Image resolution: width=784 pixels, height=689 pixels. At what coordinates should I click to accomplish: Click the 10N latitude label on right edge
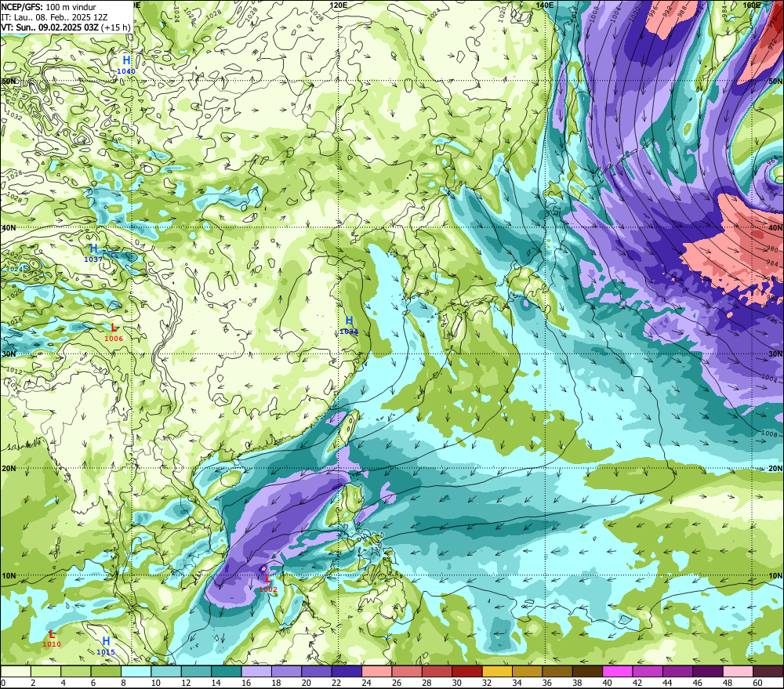pyautogui.click(x=775, y=576)
